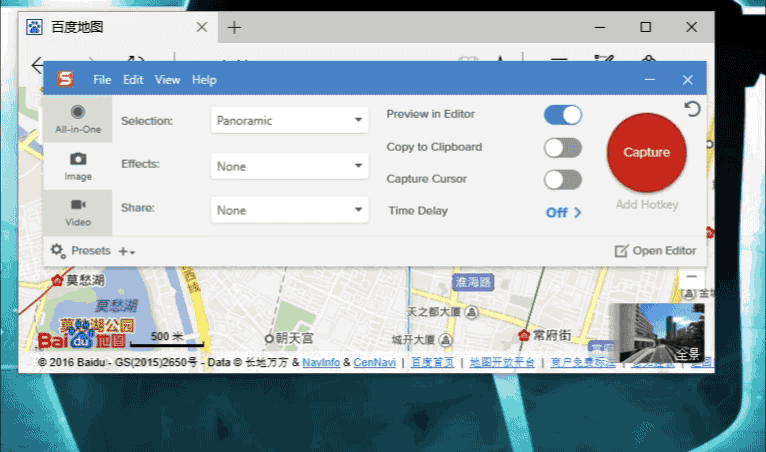This screenshot has width=766, height=452.
Task: Close the Snagit capture window
Action: [x=687, y=80]
